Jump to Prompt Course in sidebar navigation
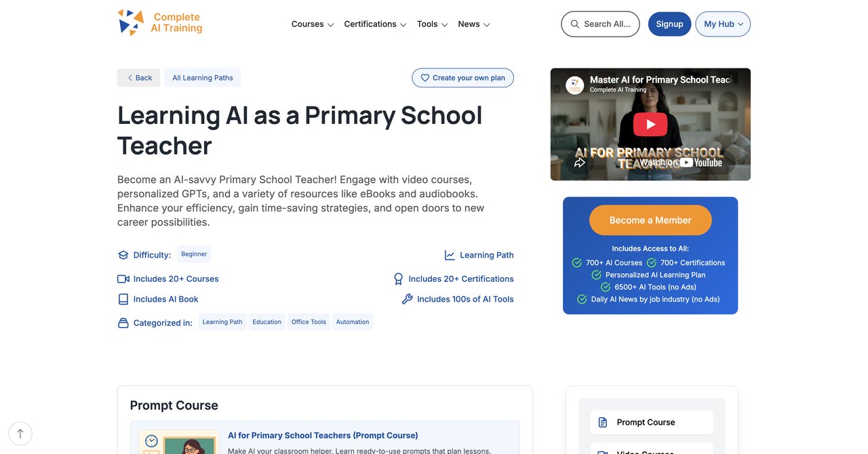Image resolution: width=868 pixels, height=454 pixels. [652, 422]
